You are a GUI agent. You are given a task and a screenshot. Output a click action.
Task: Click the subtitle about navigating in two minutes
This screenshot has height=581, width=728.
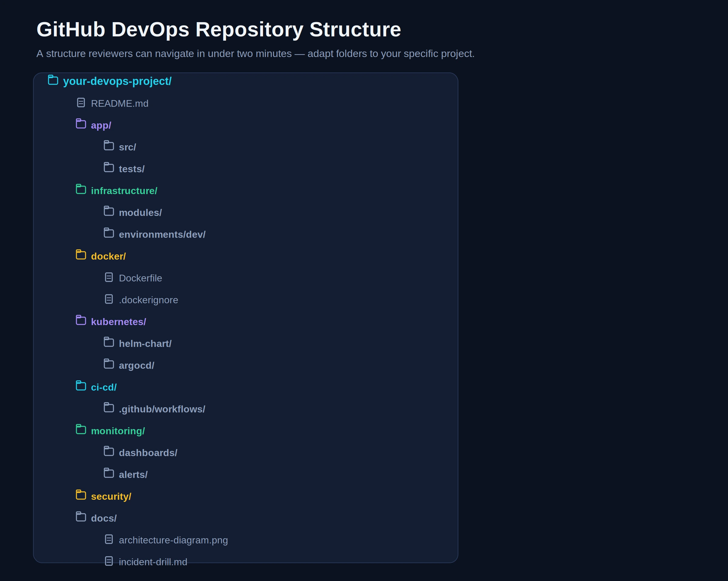pyautogui.click(x=255, y=54)
